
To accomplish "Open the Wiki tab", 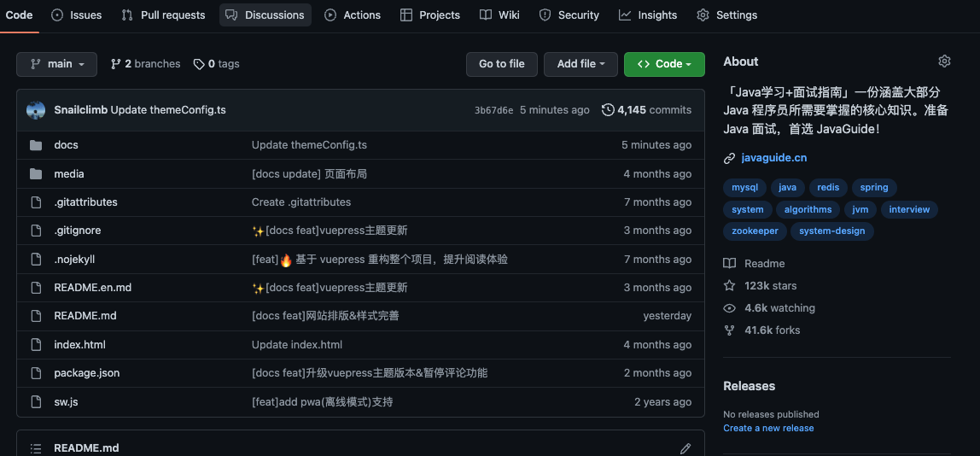I will click(x=499, y=15).
